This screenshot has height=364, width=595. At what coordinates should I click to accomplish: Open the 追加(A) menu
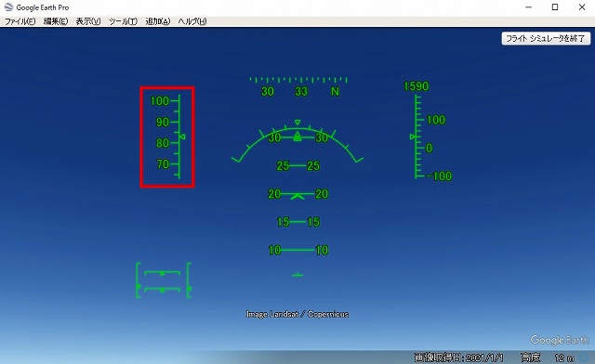point(158,21)
